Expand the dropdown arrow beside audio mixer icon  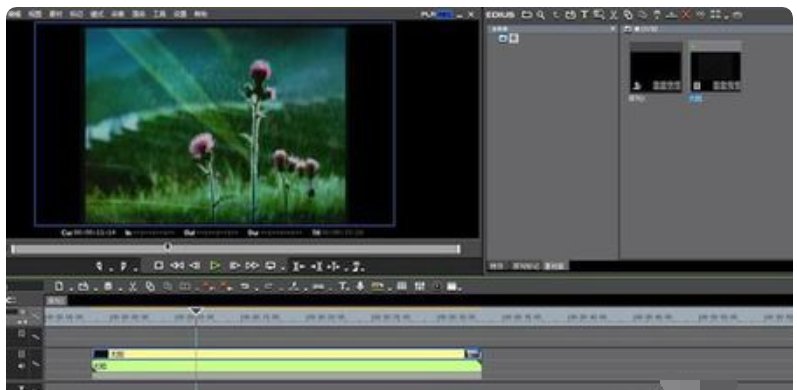[389, 288]
